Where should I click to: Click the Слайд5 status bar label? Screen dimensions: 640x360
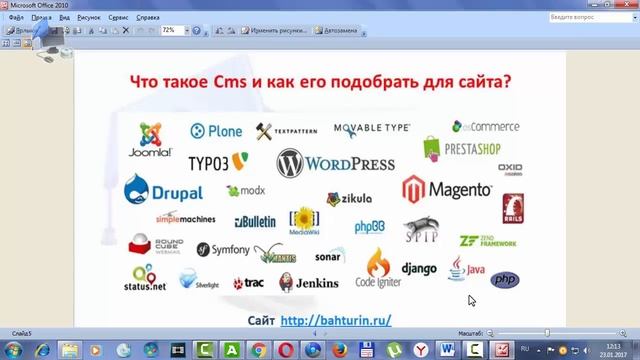[x=22, y=333]
